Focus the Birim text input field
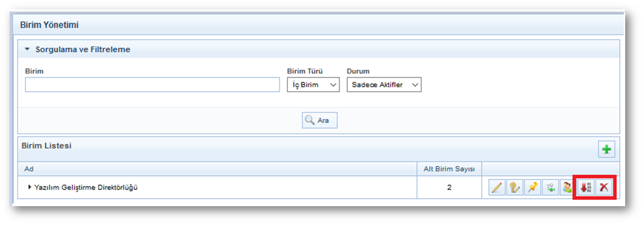The width and height of the screenshot is (644, 225). coord(152,85)
